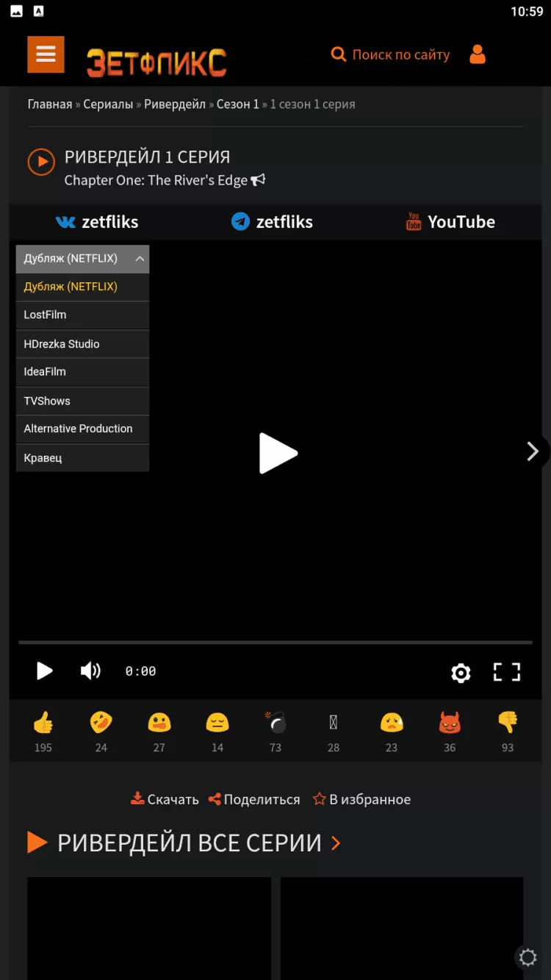
Task: Open the Сезон 1 breadcrumb
Action: (238, 104)
